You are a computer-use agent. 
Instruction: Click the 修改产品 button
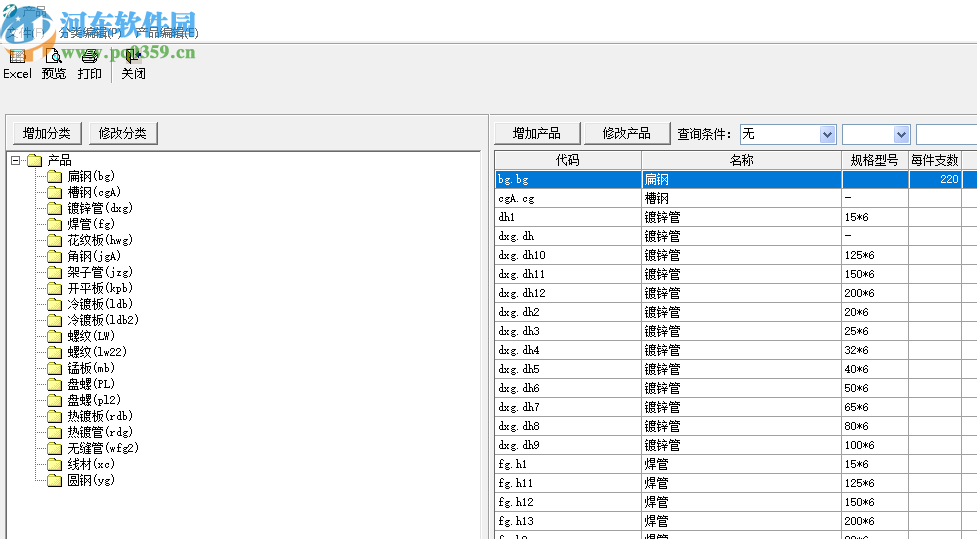(627, 133)
